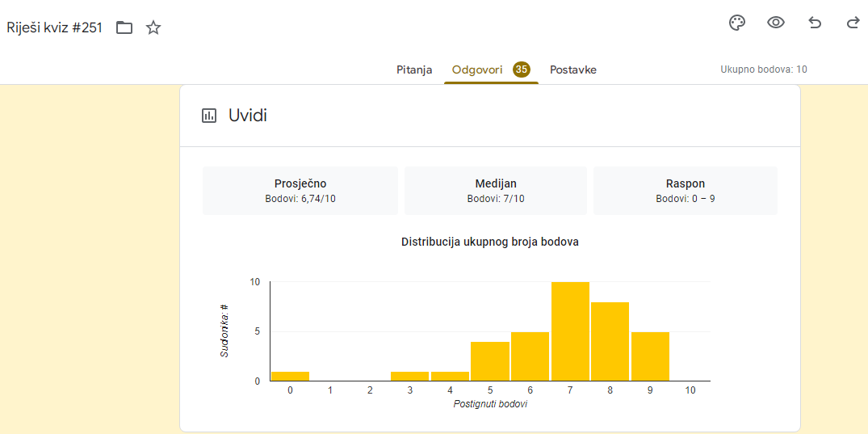
Task: Click the histogram bar for score 6
Action: (x=530, y=356)
